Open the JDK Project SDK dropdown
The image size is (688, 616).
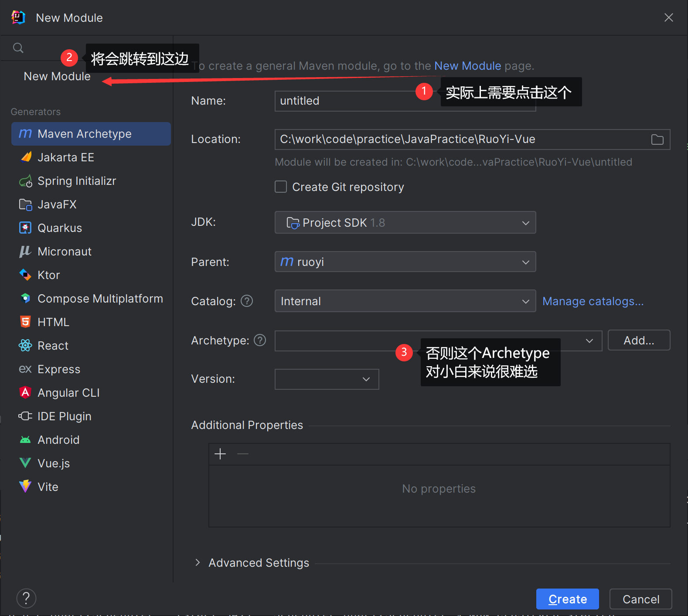pos(405,223)
